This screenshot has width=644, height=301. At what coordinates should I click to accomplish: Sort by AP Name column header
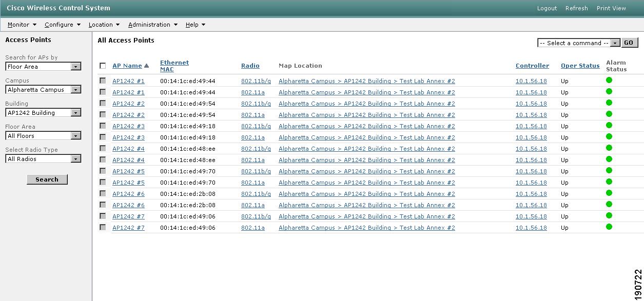[127, 66]
